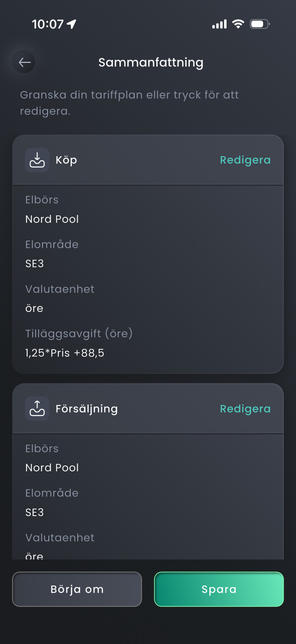Tap the back arrow icon
The height and width of the screenshot is (644, 296).
[x=25, y=63]
